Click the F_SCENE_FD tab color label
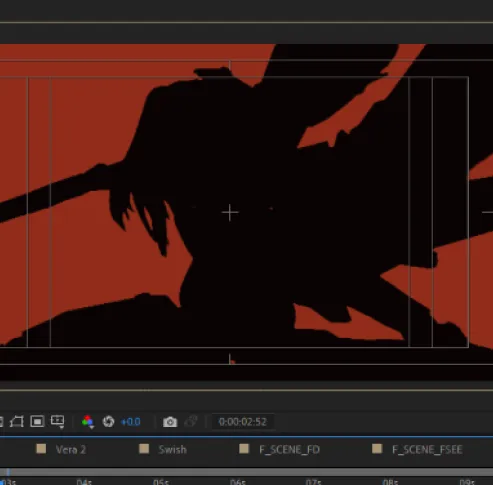Image resolution: width=493 pixels, height=485 pixels. click(x=244, y=449)
